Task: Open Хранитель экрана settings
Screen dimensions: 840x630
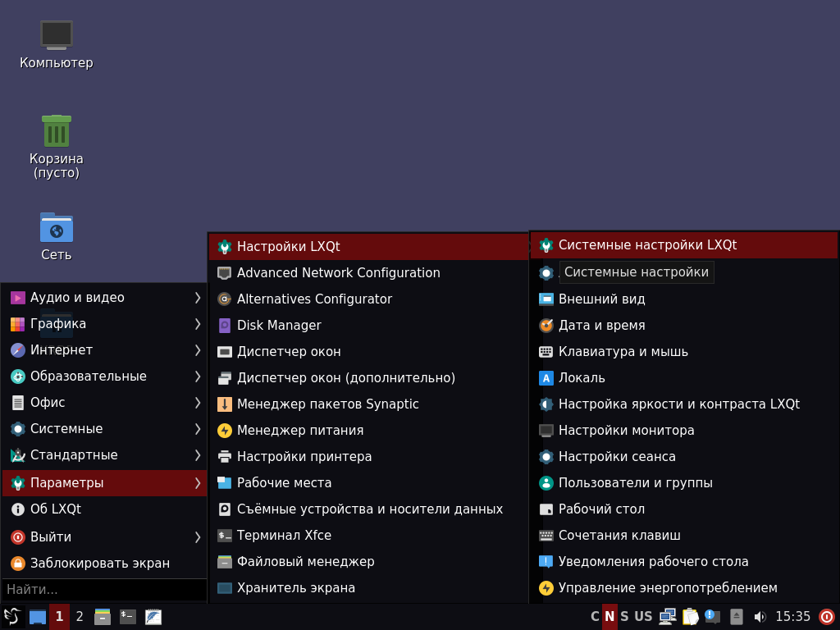Action: point(368,587)
